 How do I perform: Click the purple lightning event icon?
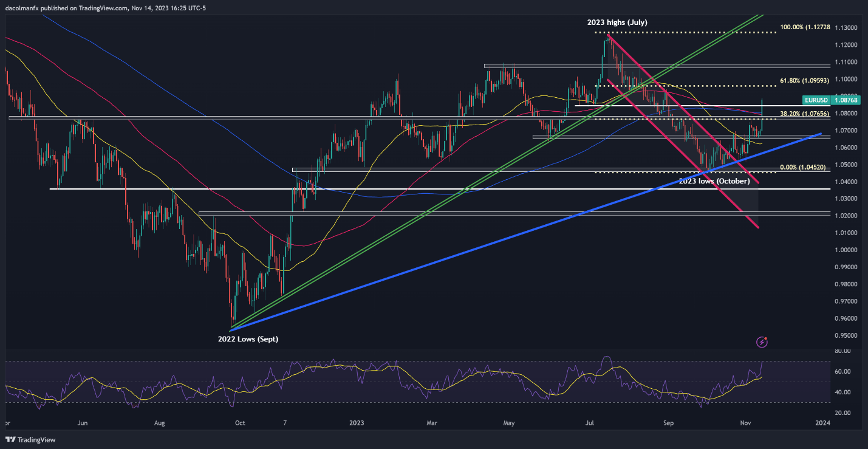pos(762,342)
